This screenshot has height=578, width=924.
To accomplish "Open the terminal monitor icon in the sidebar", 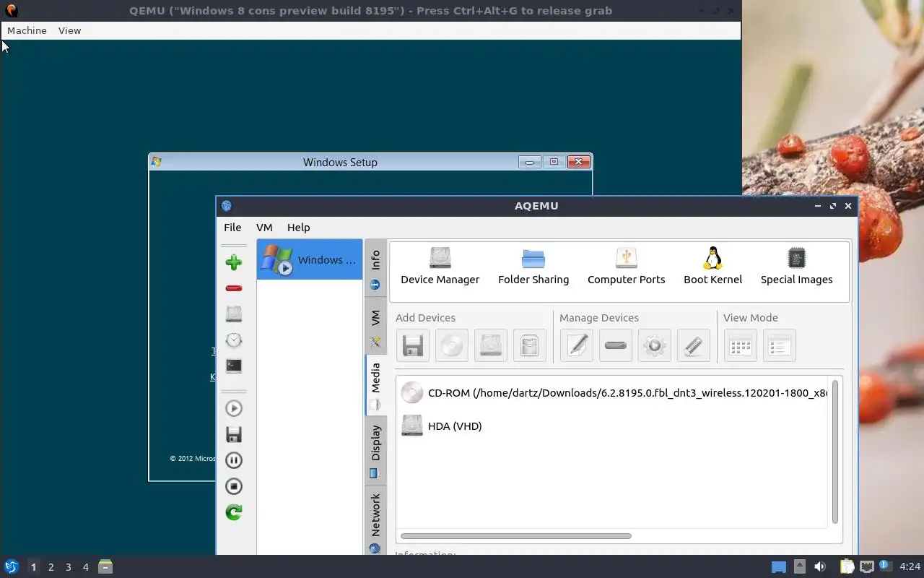I will tap(233, 366).
